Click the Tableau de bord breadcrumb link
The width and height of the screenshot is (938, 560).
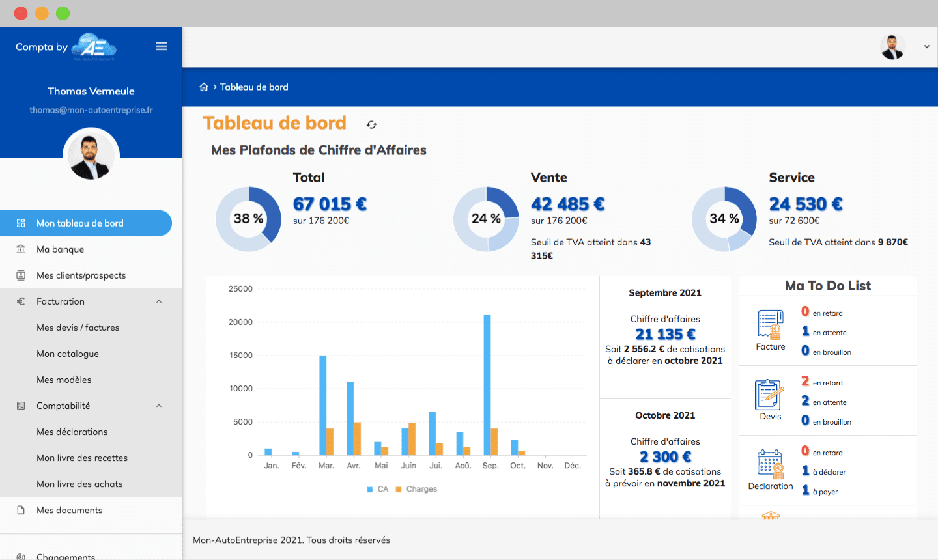click(x=254, y=86)
